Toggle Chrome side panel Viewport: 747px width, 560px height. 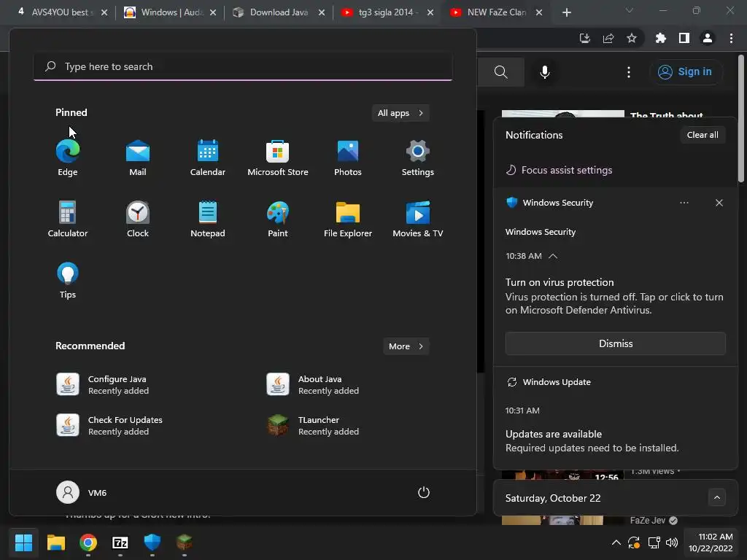tap(684, 38)
